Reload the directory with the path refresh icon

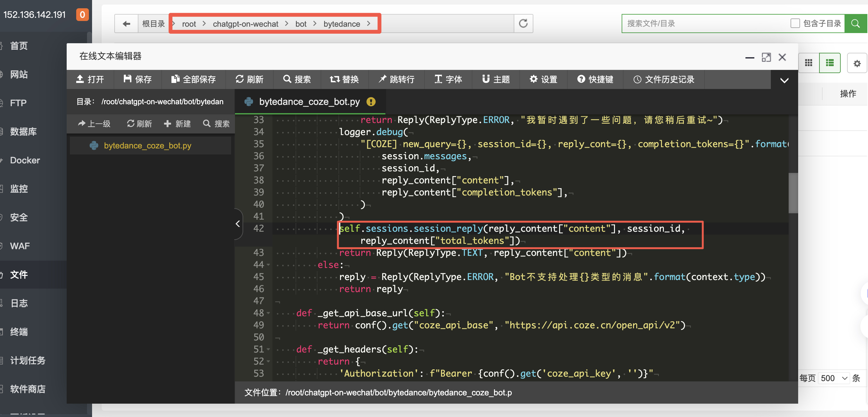click(x=523, y=24)
